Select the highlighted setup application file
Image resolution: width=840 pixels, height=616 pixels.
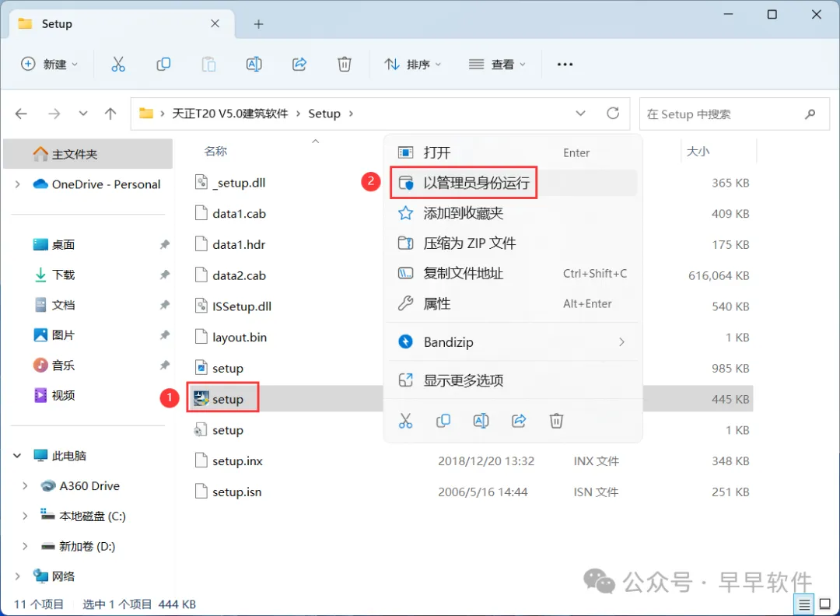coord(222,399)
